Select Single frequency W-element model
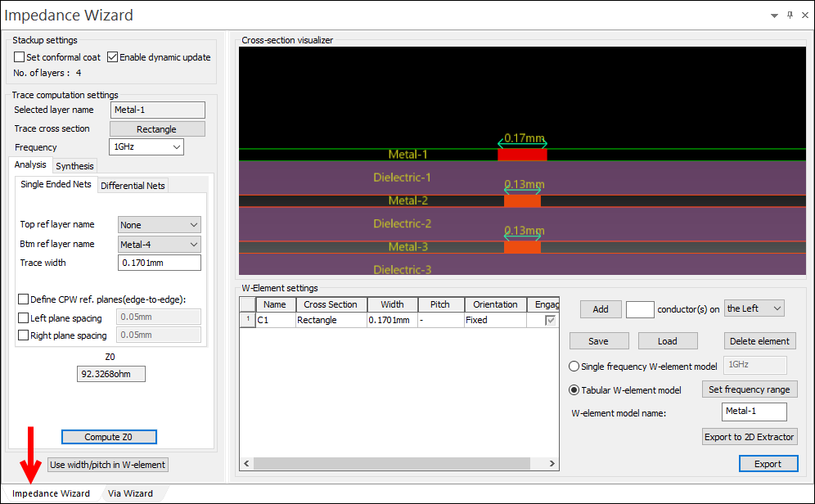The height and width of the screenshot is (504, 815). [x=574, y=366]
